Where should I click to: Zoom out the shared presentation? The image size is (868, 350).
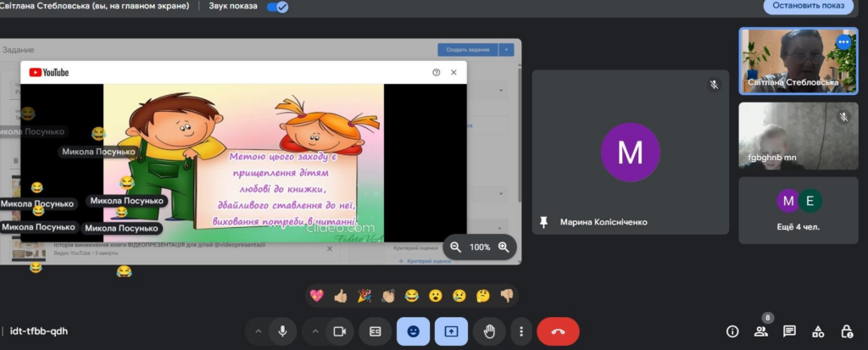pos(455,247)
